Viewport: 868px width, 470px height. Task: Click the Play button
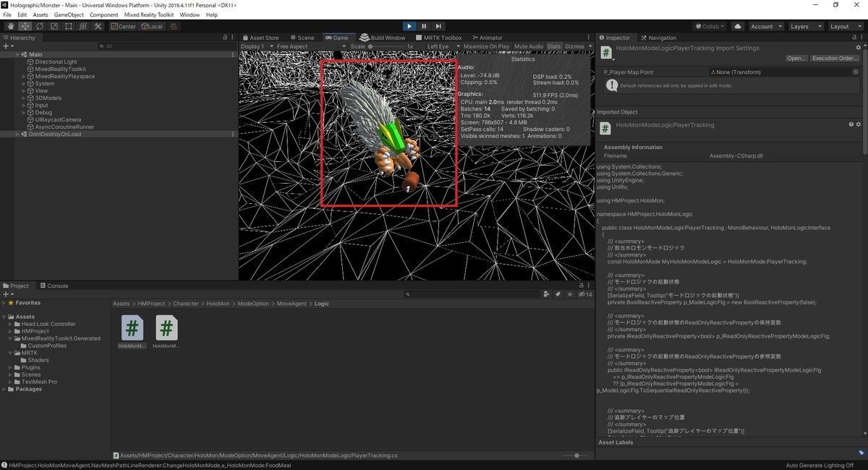coord(409,26)
